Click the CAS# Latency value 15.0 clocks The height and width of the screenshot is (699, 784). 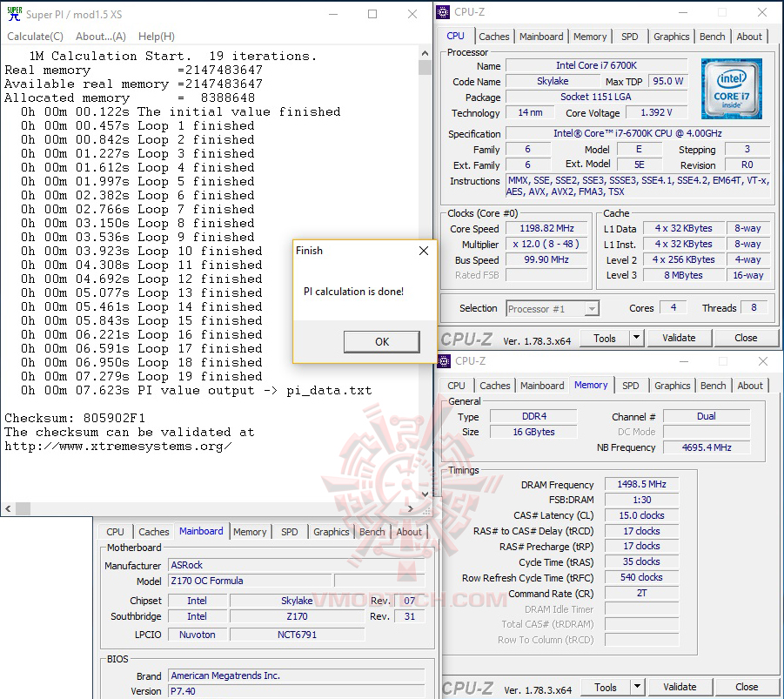click(641, 515)
